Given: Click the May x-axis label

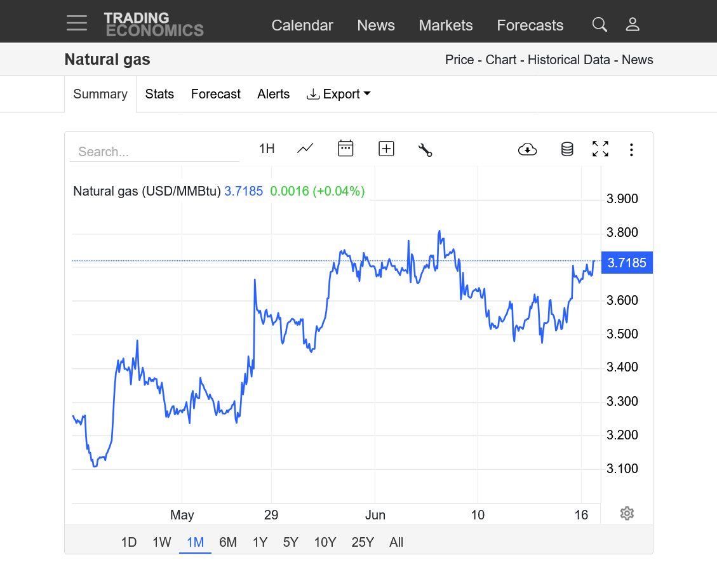Looking at the screenshot, I should coord(182,516).
